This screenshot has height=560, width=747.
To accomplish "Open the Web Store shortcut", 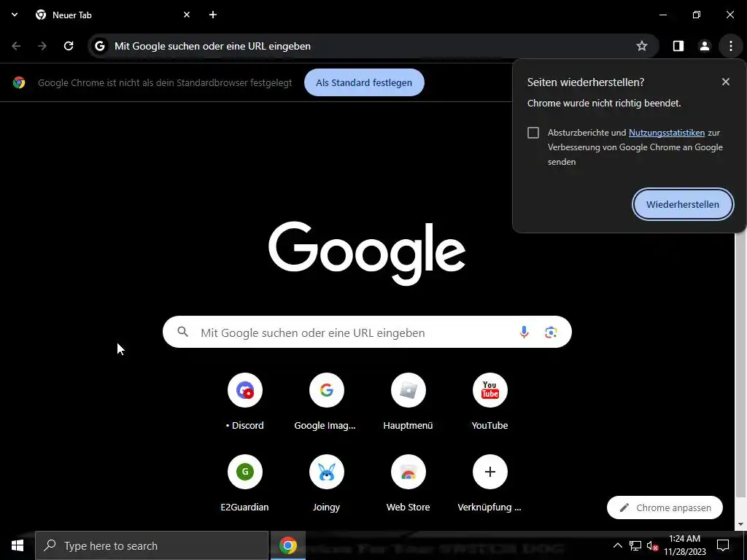I will point(409,483).
